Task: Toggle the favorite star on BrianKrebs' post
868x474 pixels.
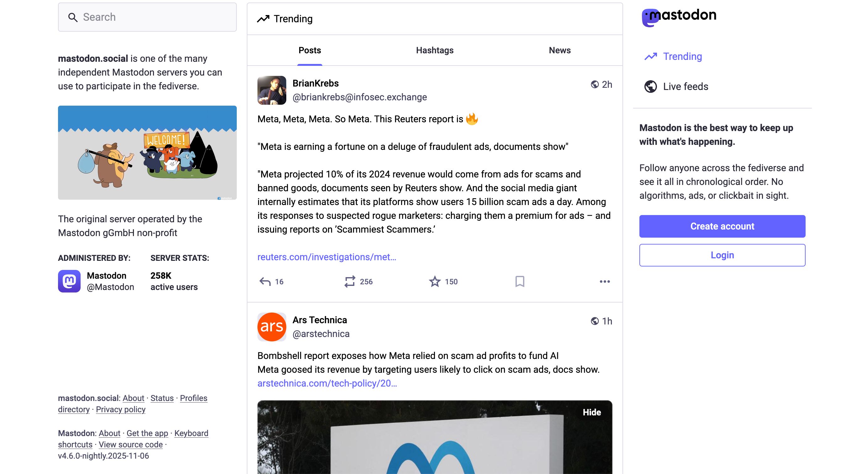Action: tap(435, 282)
